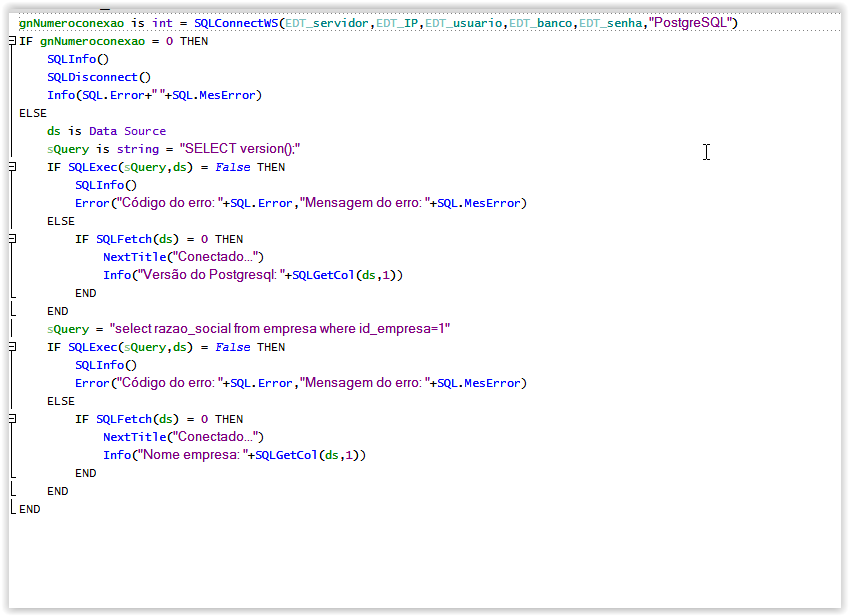849x616 pixels.
Task: Click the int type keyword in declaration
Action: pyautogui.click(x=162, y=23)
